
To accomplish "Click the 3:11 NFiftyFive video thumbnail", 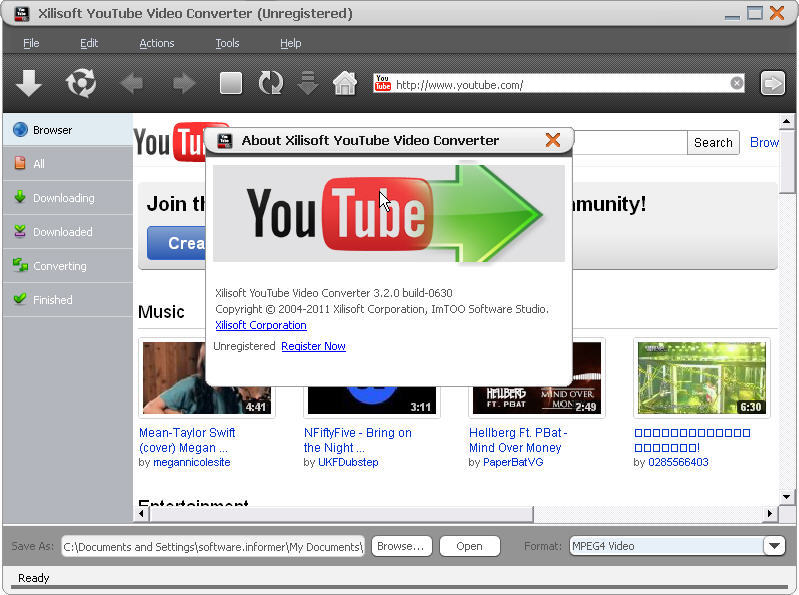I will (372, 400).
